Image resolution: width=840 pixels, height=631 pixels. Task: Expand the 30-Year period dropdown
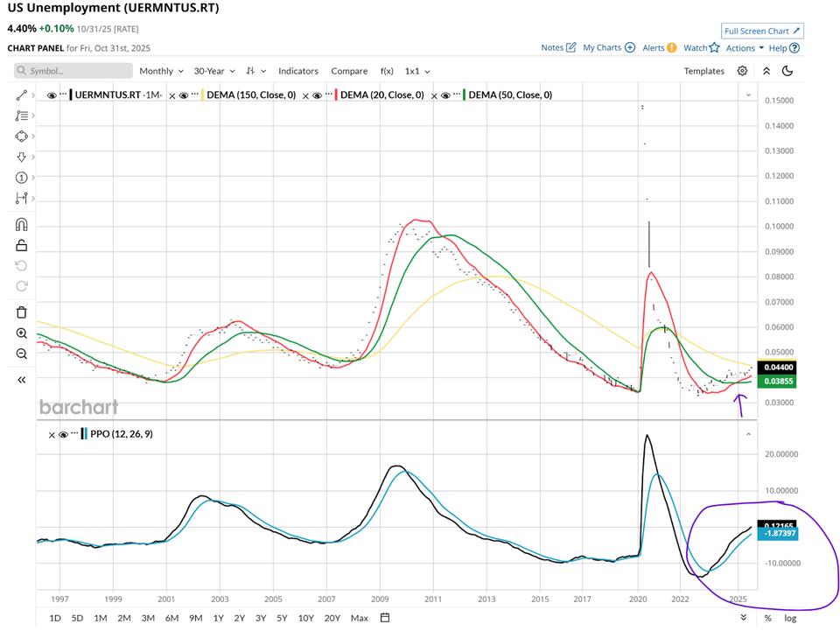[214, 71]
